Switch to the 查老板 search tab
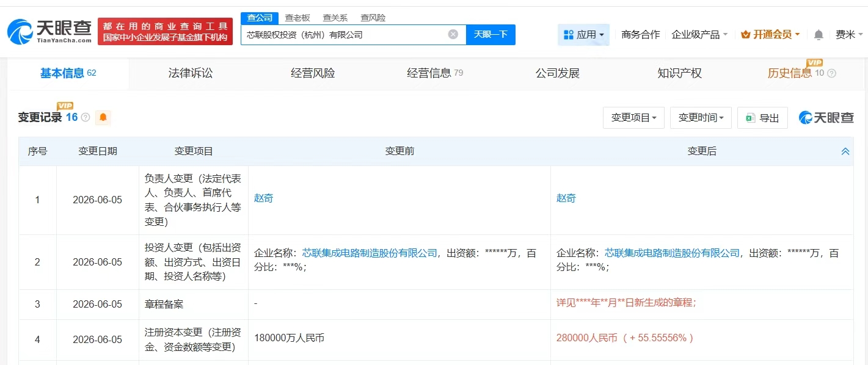Viewport: 868px width, 365px height. (x=297, y=18)
